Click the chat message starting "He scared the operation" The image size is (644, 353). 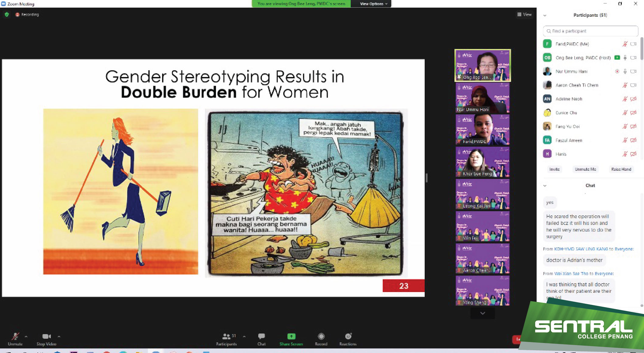tap(579, 226)
